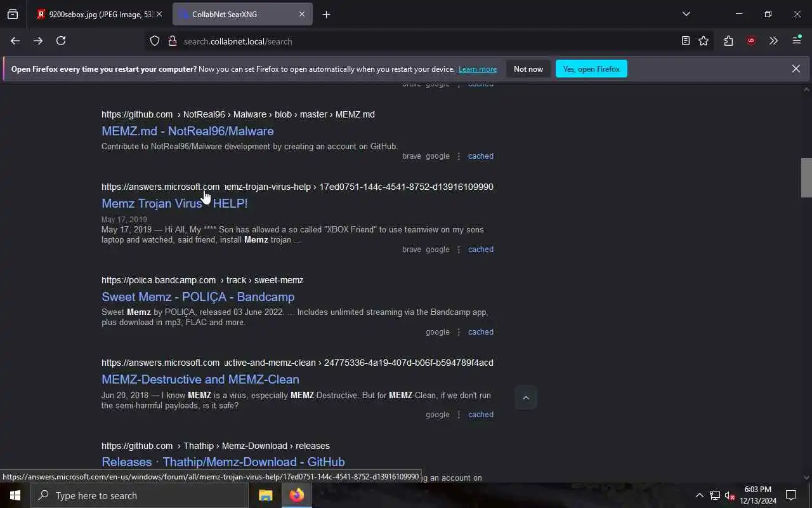Open cached link for Memz Trojan Virus result
The width and height of the screenshot is (812, 508).
481,250
